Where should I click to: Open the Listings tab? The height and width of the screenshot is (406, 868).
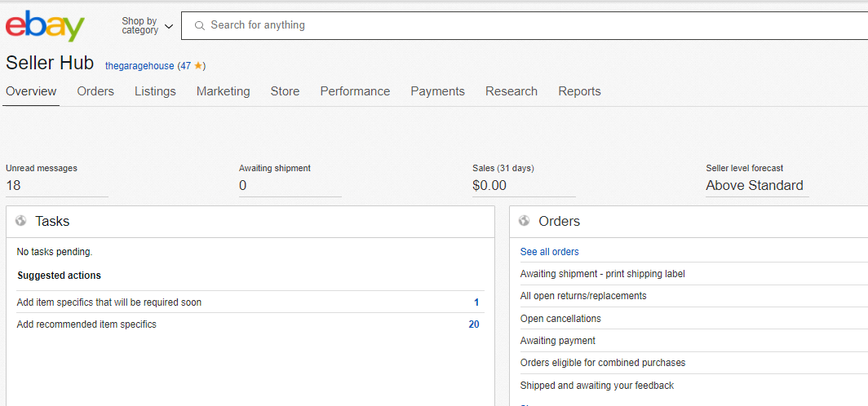(155, 91)
